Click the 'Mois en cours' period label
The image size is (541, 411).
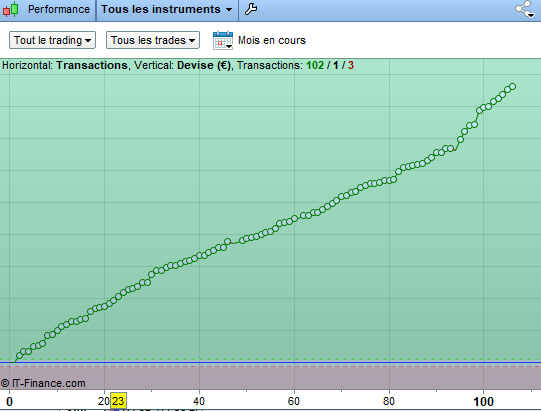pos(272,40)
